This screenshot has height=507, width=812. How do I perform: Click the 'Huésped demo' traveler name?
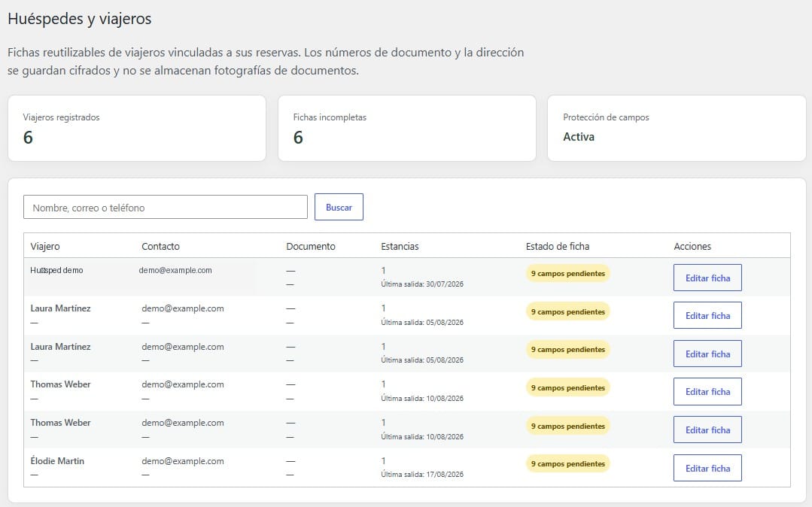[56, 270]
